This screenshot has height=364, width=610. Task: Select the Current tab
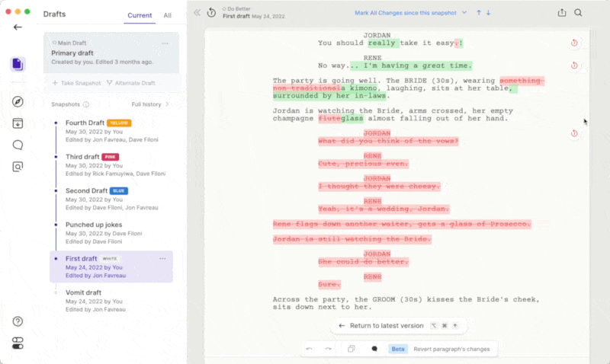click(x=140, y=15)
